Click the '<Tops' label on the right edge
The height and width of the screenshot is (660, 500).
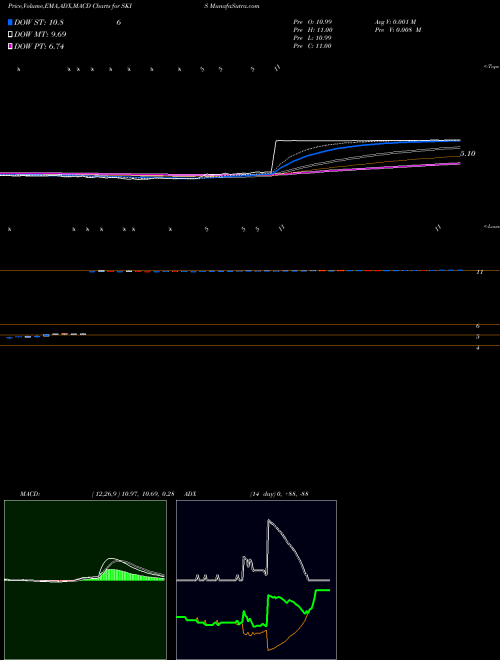click(492, 67)
